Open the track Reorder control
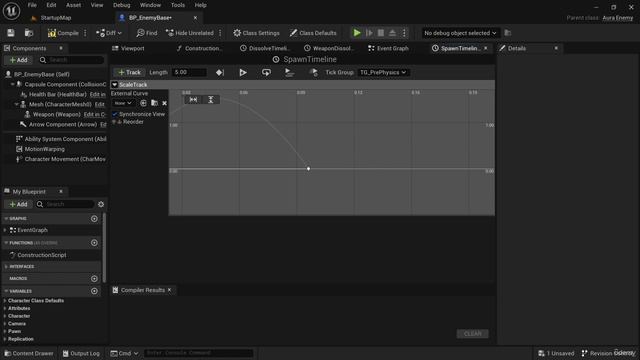 128,122
